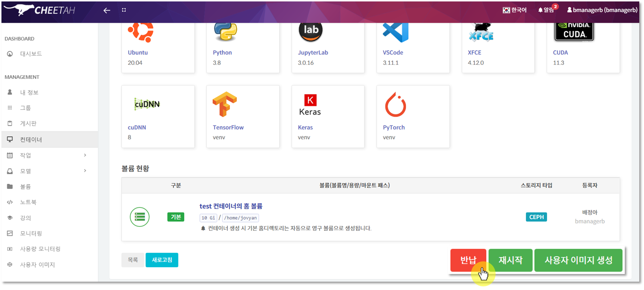Click the monitor icon beside 컨테이너

click(x=10, y=139)
